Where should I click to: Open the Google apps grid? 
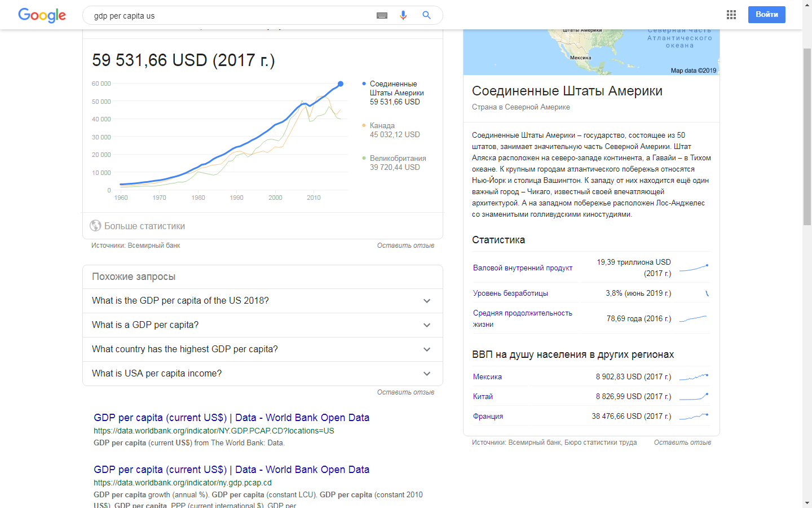point(731,15)
